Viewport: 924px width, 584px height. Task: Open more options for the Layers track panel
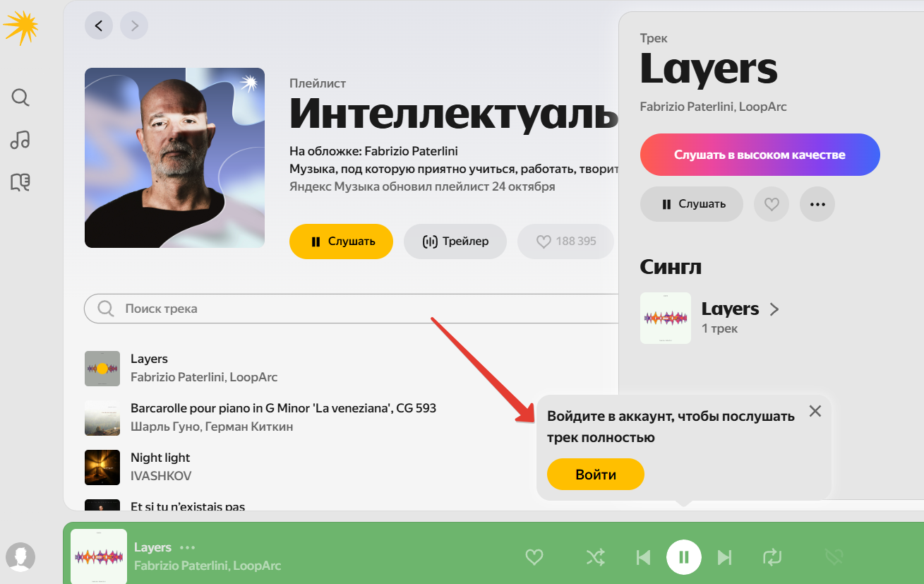817,204
